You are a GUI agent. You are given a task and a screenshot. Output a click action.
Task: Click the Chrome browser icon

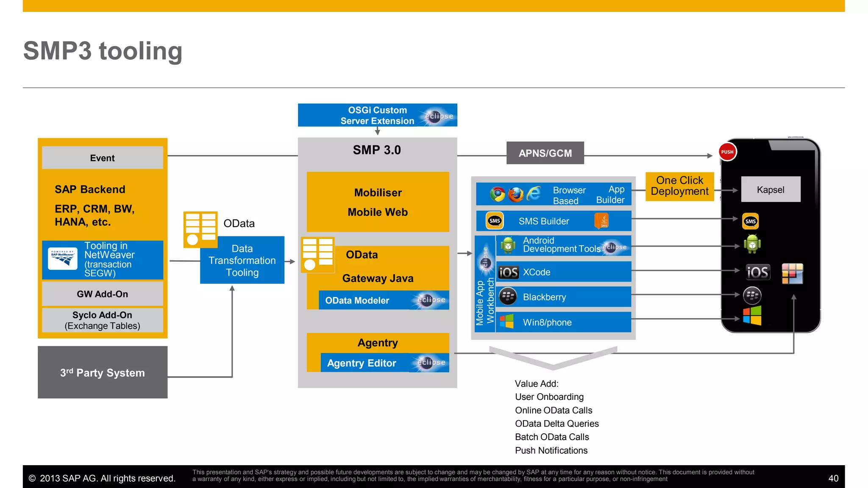[x=497, y=194]
